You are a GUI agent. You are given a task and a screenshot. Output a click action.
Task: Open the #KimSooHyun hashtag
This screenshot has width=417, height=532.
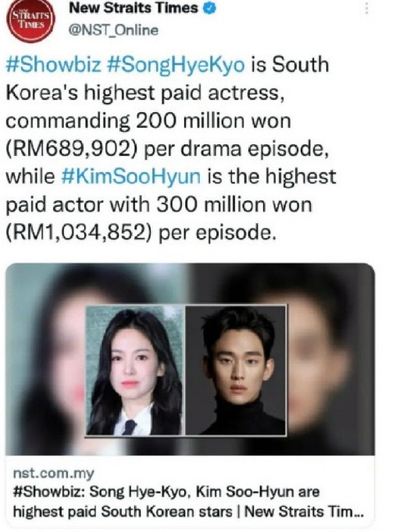[131, 176]
